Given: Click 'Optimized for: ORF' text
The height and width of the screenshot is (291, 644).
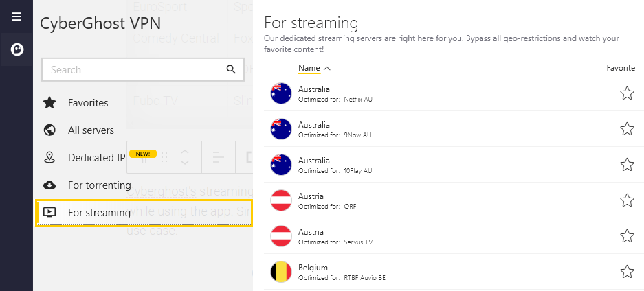Looking at the screenshot, I should click(x=327, y=206).
